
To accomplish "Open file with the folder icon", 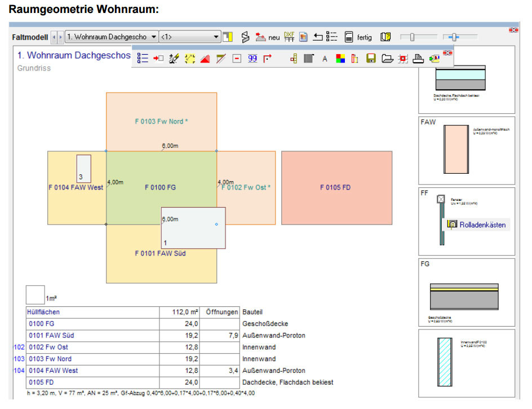I will tap(387, 59).
